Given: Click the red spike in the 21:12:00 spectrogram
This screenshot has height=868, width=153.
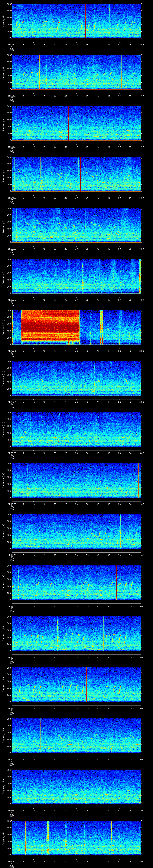Looking at the screenshot, I should tap(116, 582).
